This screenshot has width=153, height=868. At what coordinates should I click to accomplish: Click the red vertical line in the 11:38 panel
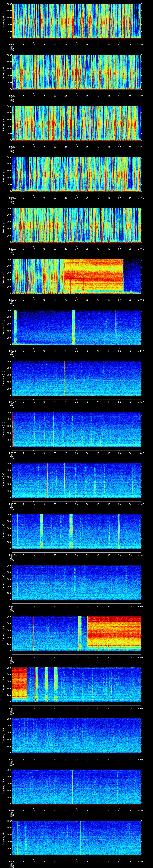[x=64, y=378]
